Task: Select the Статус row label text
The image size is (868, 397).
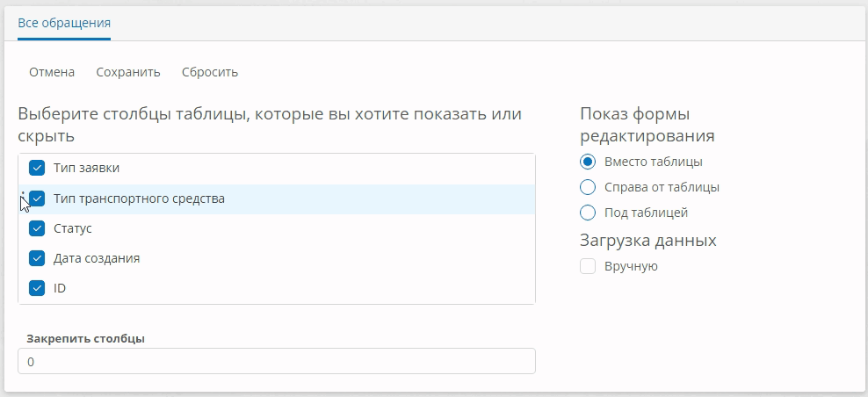Action: pos(73,228)
